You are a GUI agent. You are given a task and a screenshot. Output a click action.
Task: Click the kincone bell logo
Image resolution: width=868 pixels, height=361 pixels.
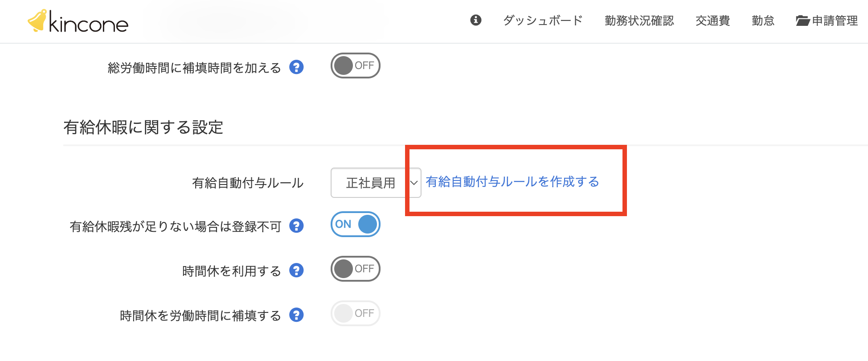tap(37, 21)
